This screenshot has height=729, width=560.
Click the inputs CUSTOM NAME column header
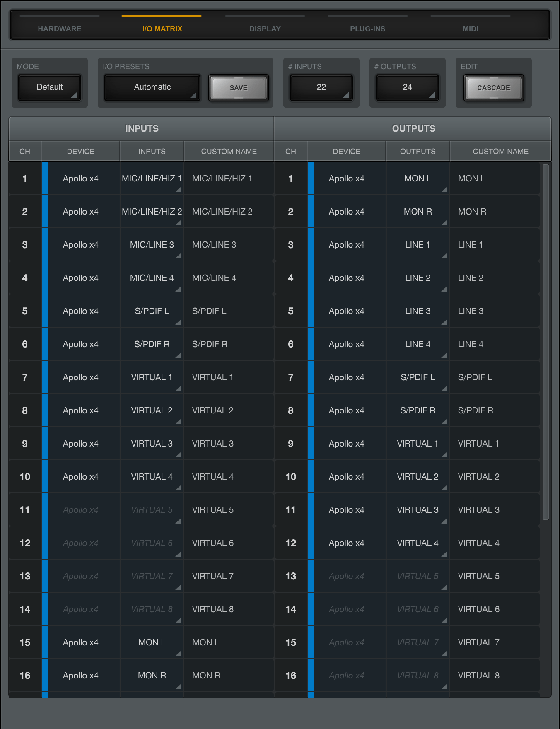[x=229, y=151]
